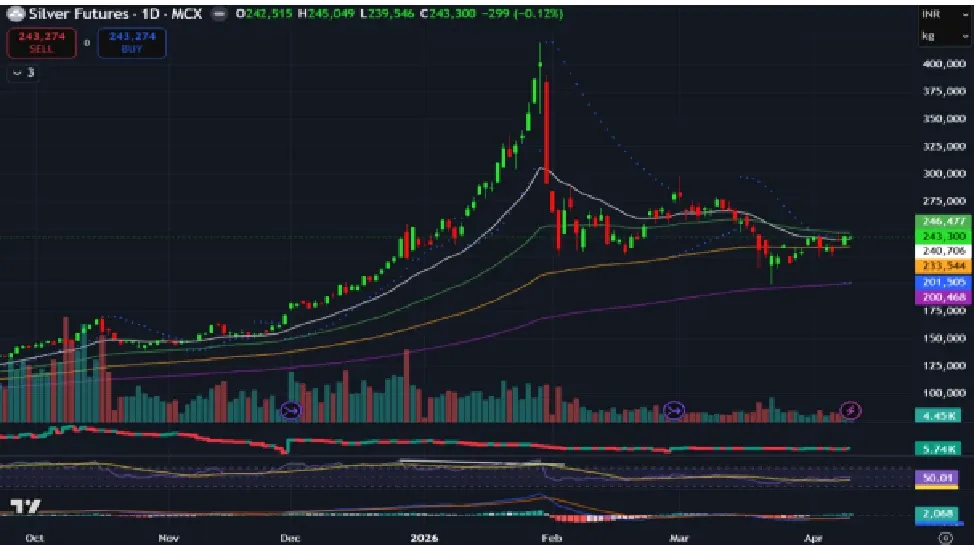
Task: Click the 375,000 price axis label
Action: pyautogui.click(x=944, y=91)
